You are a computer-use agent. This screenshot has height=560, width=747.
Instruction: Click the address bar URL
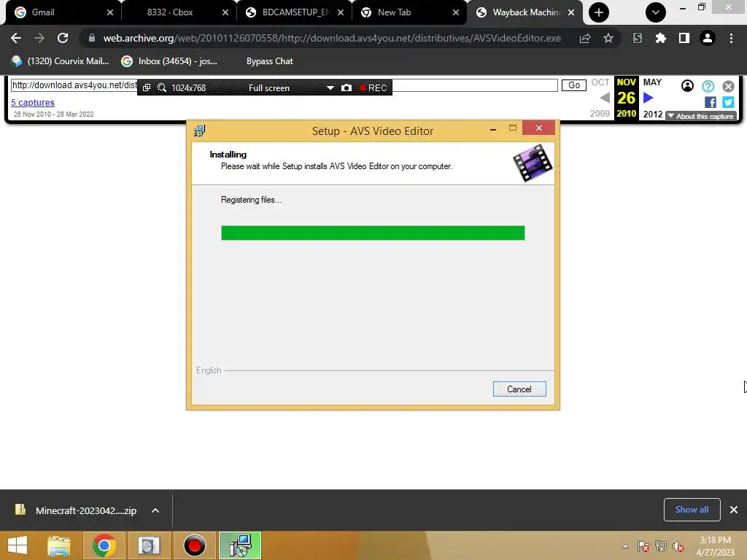332,38
